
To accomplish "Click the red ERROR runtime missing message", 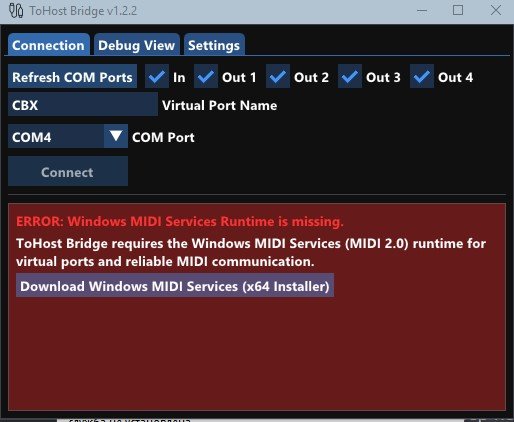I will click(180, 221).
